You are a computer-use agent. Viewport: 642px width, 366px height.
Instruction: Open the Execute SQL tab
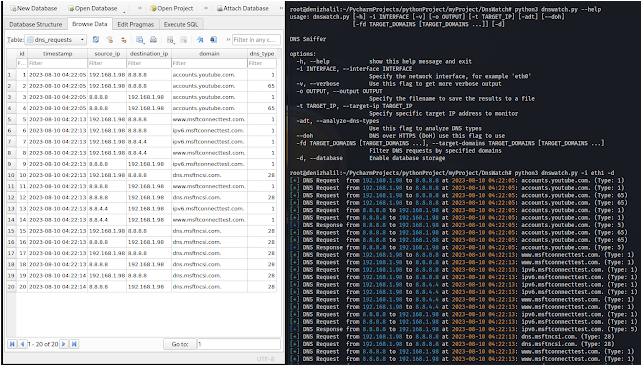coord(181,25)
